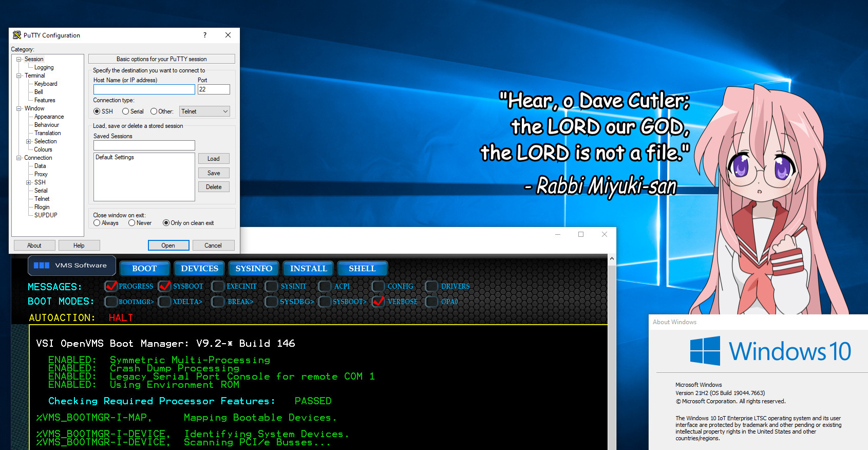This screenshot has width=868, height=450.
Task: Click the PuTTY context help question mark
Action: tap(205, 35)
